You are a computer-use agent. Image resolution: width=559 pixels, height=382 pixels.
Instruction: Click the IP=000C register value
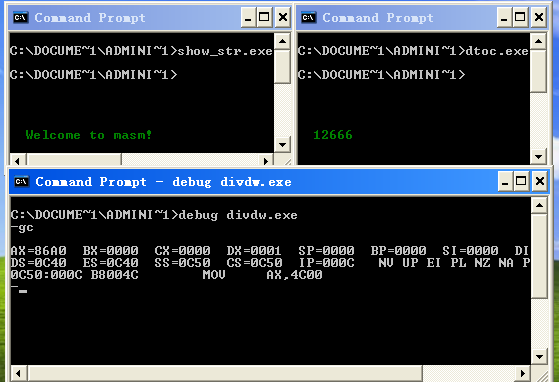326,263
